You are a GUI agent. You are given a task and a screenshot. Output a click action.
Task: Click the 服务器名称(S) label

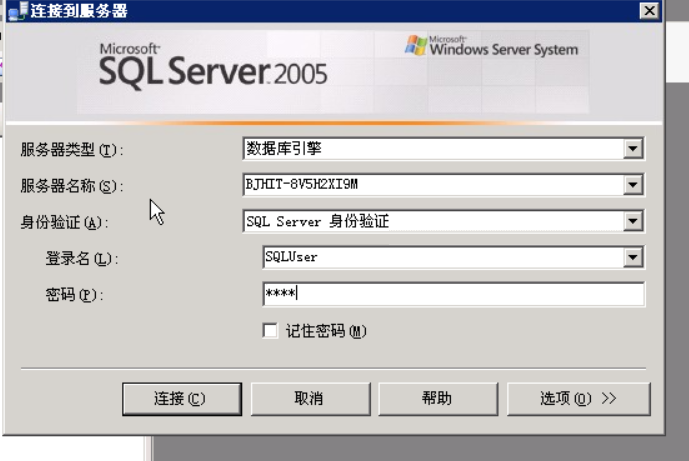72,186
